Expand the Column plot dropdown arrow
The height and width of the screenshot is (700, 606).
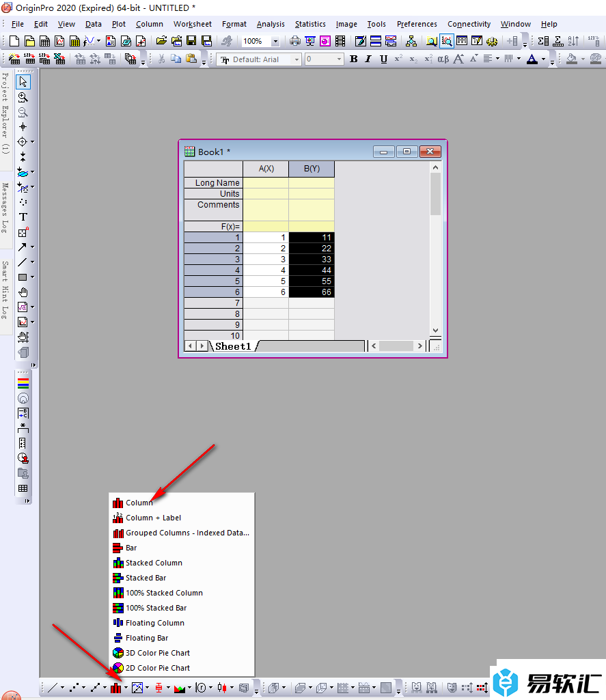click(x=126, y=688)
